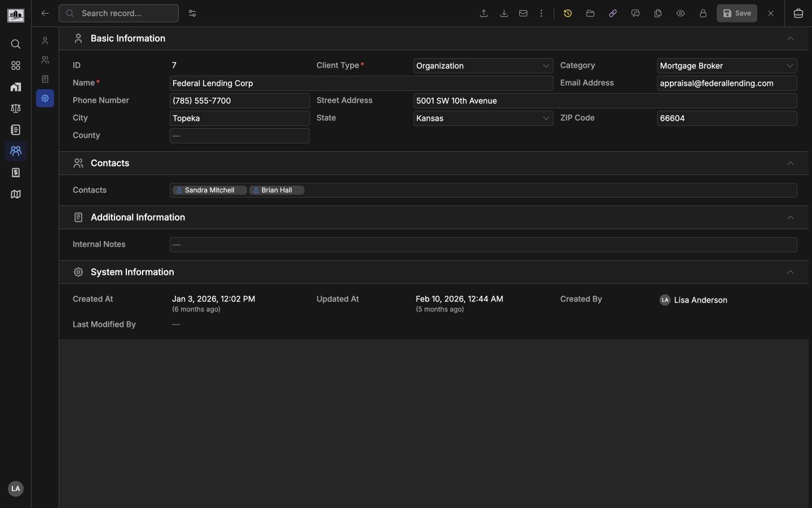This screenshot has width=812, height=508.
Task: Edit the Street Address field
Action: point(606,101)
